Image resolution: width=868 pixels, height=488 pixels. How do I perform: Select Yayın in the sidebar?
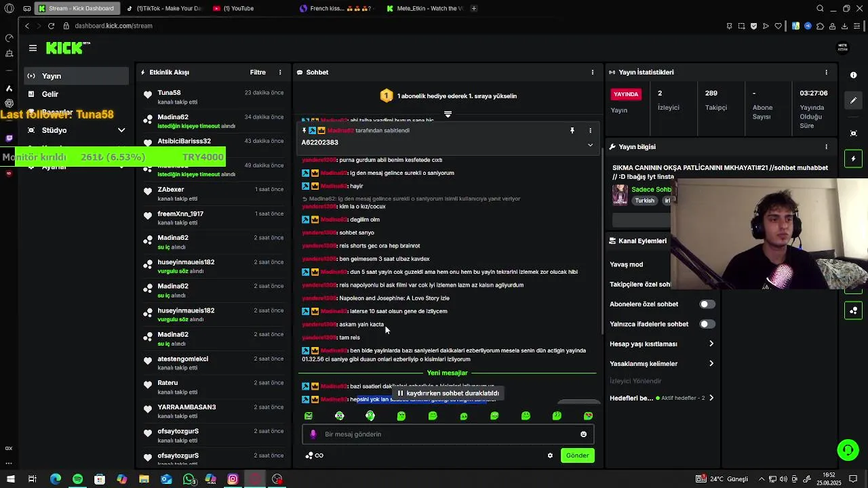(76, 76)
